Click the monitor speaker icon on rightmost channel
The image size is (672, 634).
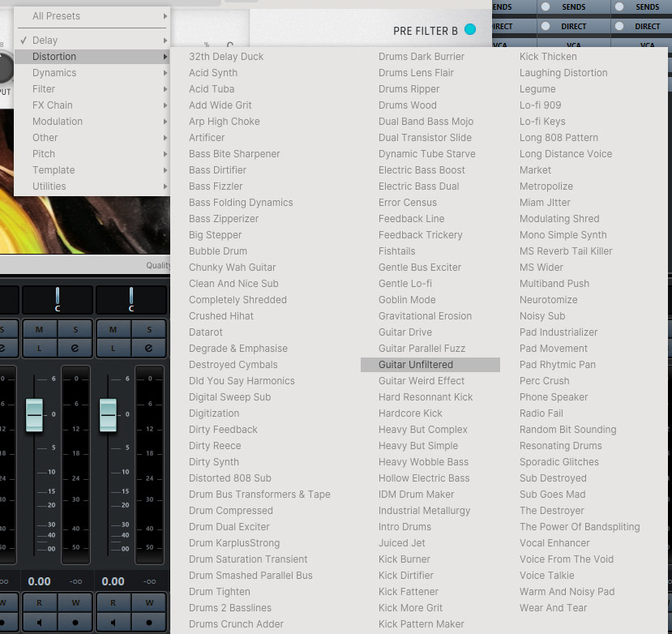(x=113, y=623)
